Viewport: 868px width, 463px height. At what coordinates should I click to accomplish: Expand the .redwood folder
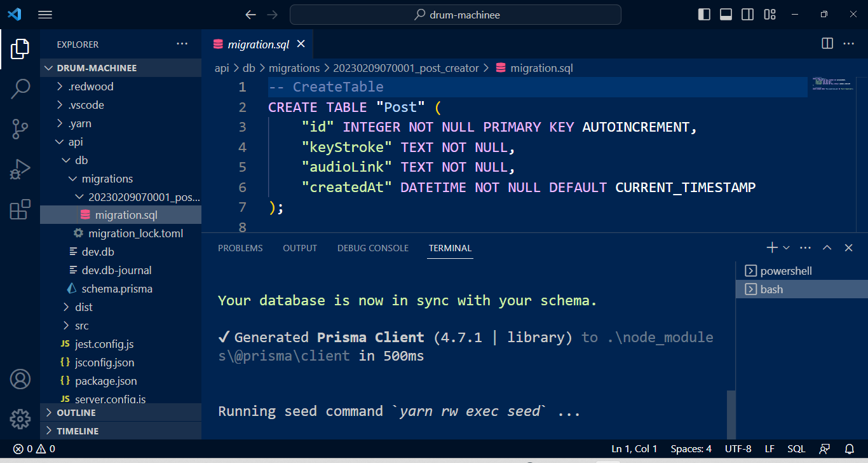tap(121, 86)
